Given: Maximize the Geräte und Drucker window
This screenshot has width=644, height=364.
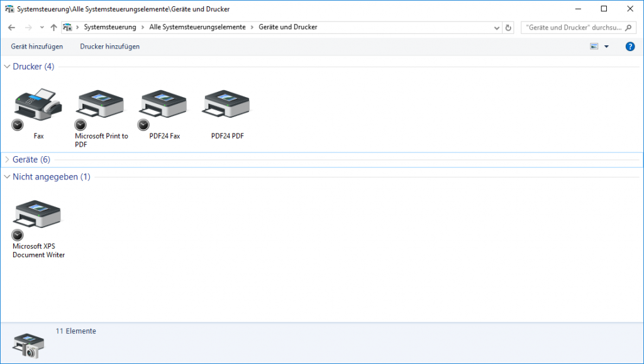Looking at the screenshot, I should (x=604, y=9).
